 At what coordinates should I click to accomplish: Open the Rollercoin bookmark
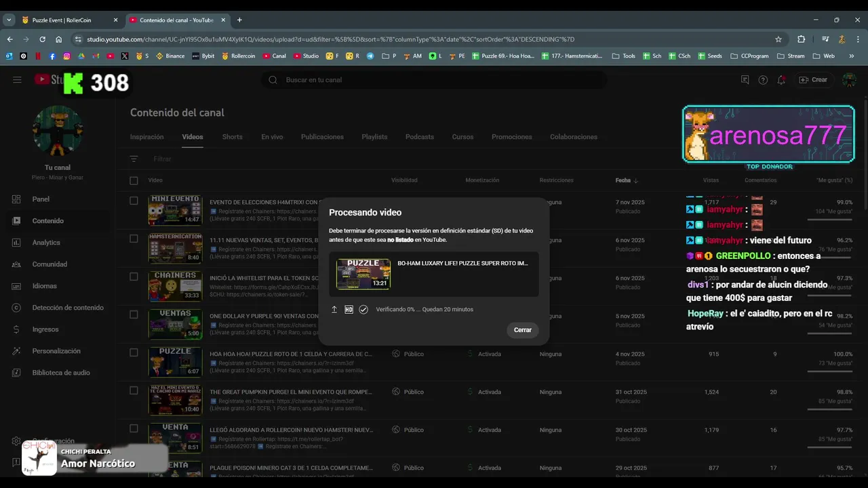tap(238, 56)
